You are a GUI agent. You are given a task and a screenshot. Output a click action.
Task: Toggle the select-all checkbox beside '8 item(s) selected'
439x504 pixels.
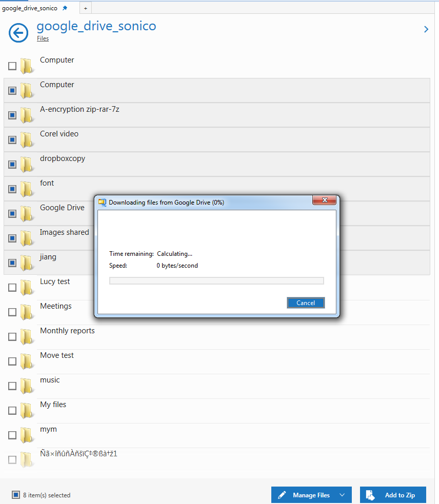point(16,495)
